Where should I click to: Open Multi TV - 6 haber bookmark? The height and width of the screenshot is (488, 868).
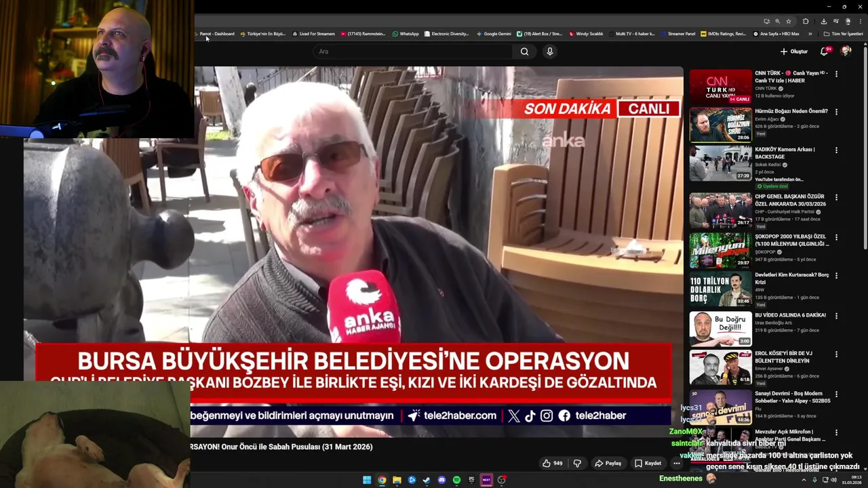coord(632,34)
